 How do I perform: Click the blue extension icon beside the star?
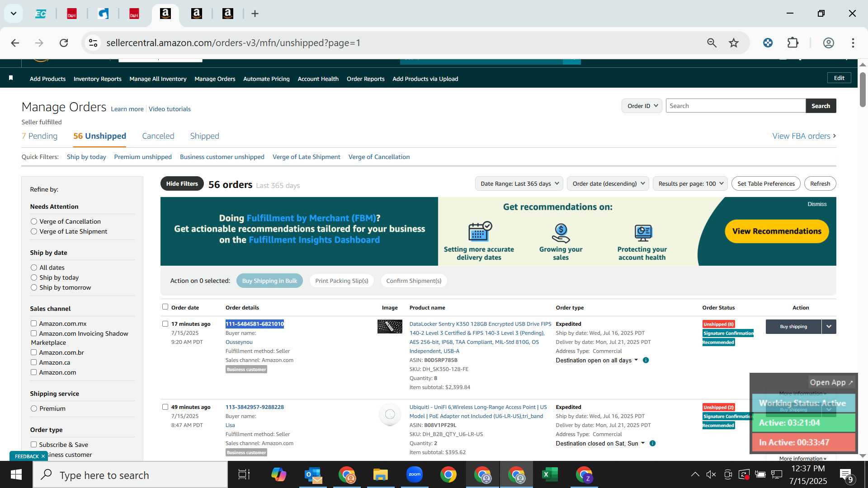tap(768, 43)
